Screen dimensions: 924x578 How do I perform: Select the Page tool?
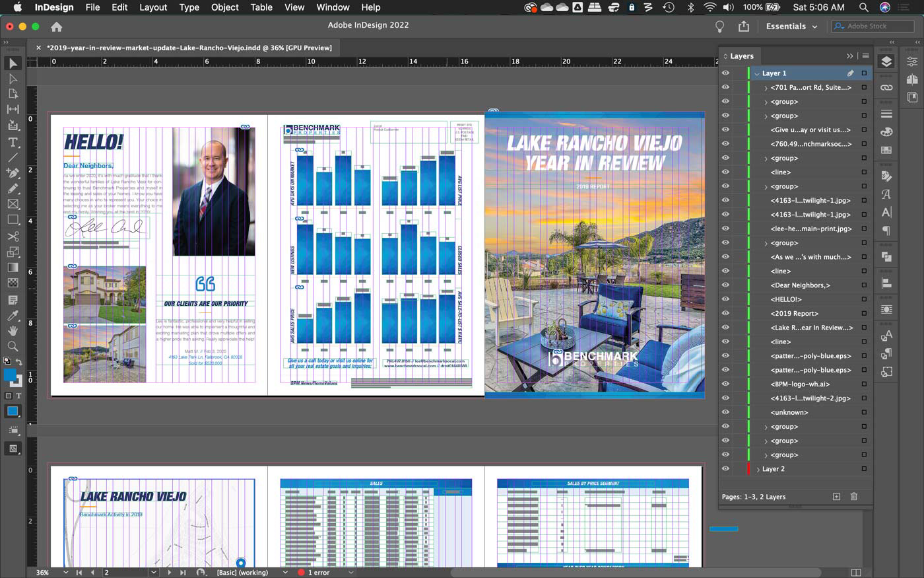click(x=13, y=94)
